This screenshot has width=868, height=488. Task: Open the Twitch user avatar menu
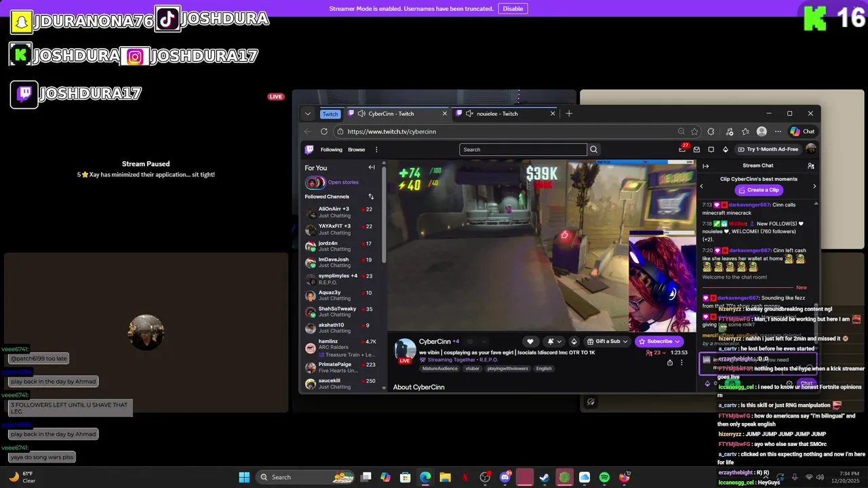[x=810, y=149]
